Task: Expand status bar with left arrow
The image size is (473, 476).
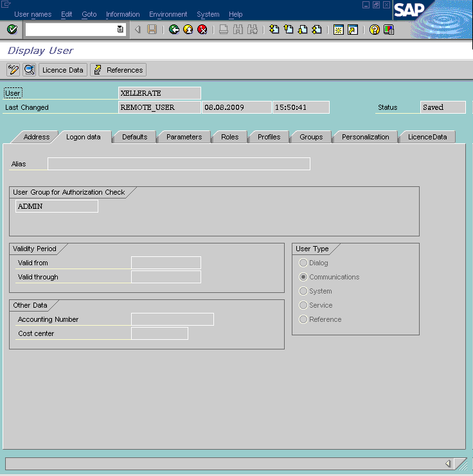Action: (x=448, y=463)
